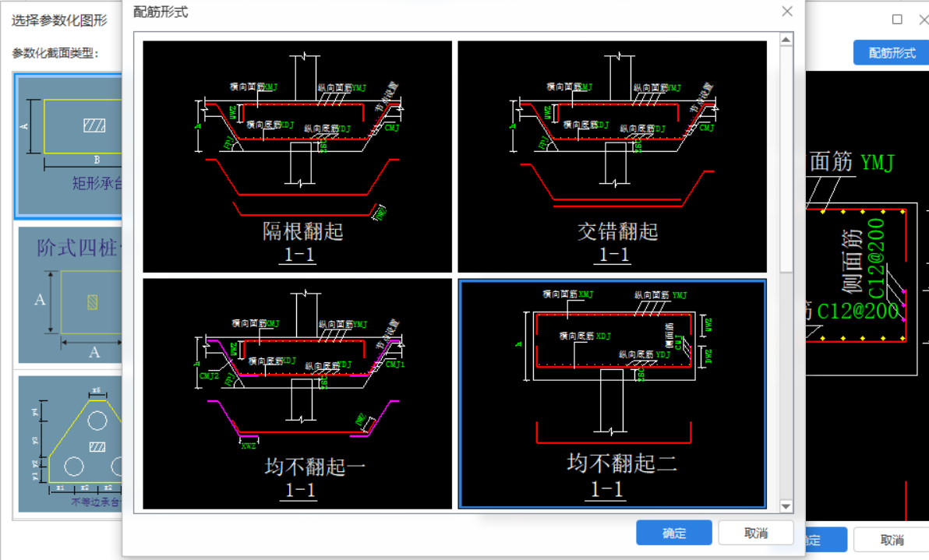Select the 隔根翻起 reinforcement thumbnail
Viewport: 929px width, 560px height.
[298, 157]
